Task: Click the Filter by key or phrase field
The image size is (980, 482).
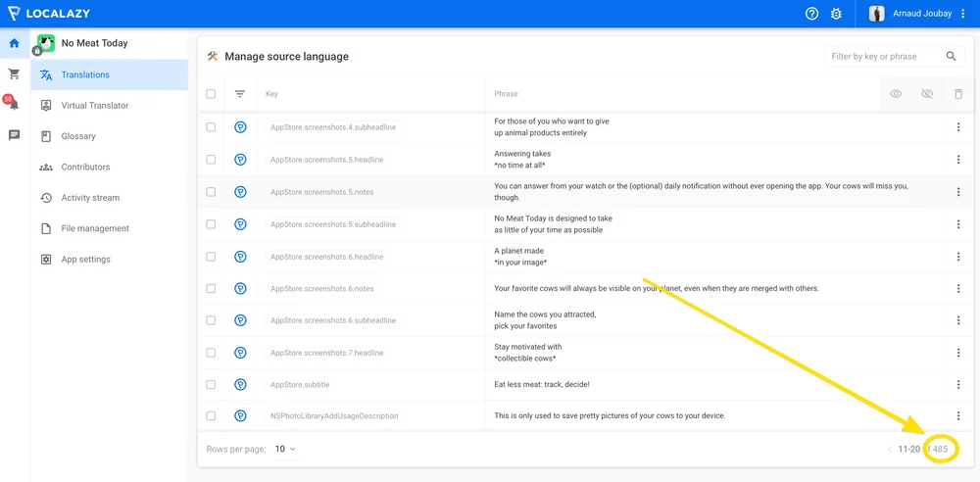Action: coord(882,57)
